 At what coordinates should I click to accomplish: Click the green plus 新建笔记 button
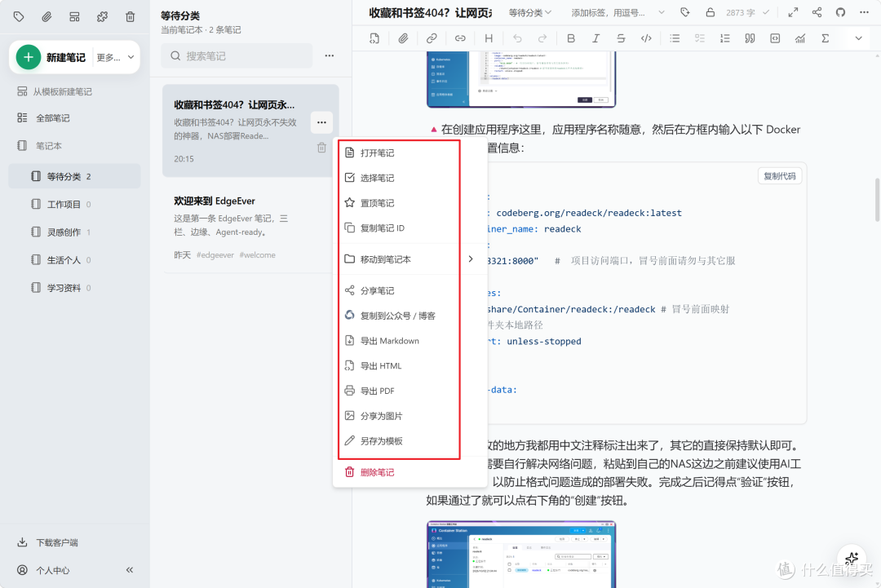pos(51,57)
